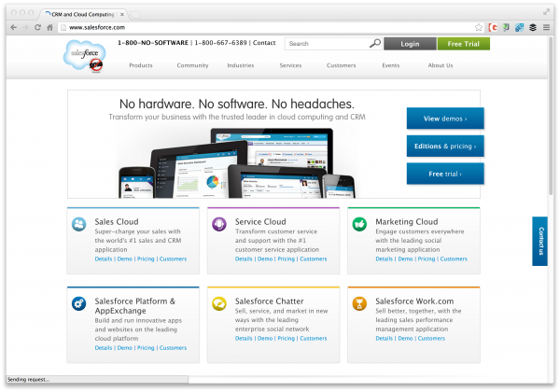Click the Service Cloud headset icon
The height and width of the screenshot is (392, 560).
(x=219, y=225)
